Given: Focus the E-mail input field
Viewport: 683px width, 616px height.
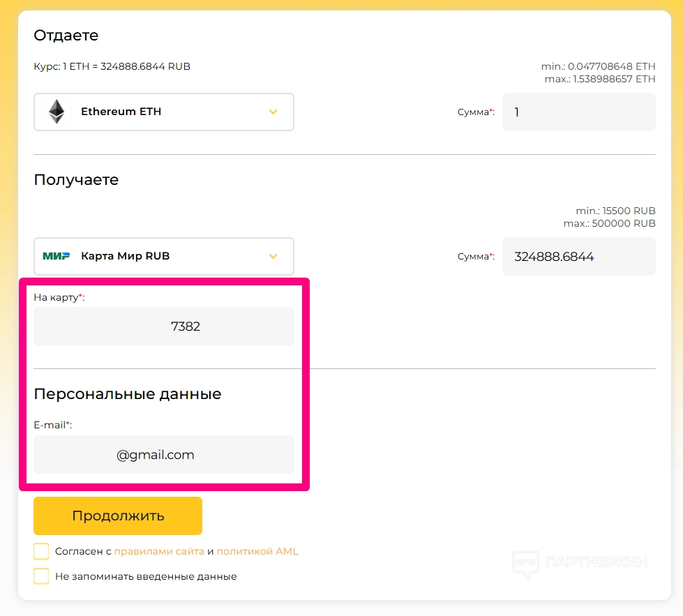Looking at the screenshot, I should coord(164,455).
